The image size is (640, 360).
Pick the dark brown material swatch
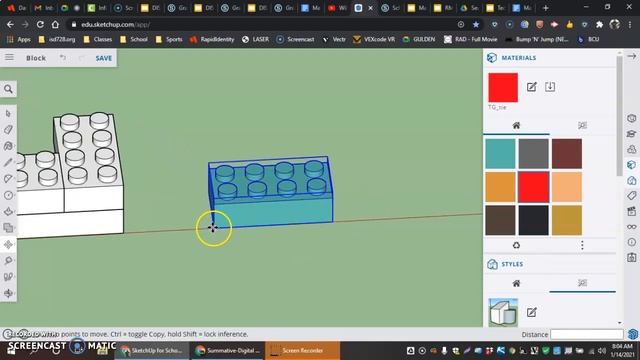tap(500, 220)
